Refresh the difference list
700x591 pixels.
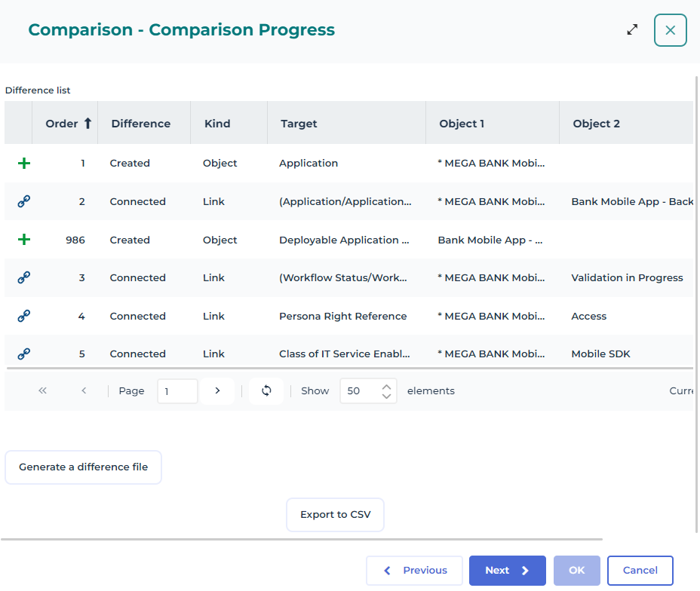coord(266,390)
